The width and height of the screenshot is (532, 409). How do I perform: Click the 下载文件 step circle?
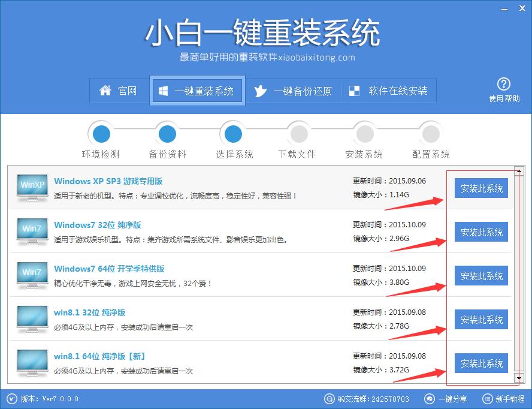pos(299,134)
